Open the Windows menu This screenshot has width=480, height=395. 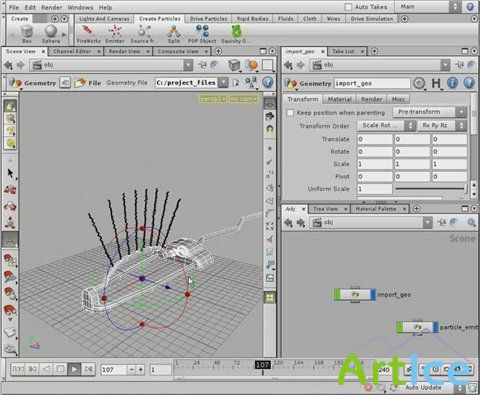coord(80,7)
